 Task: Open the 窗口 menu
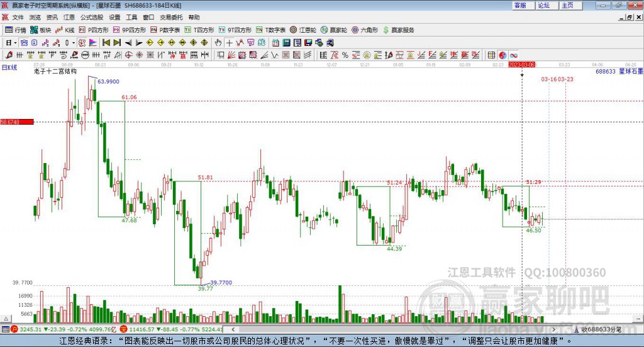[x=148, y=17]
